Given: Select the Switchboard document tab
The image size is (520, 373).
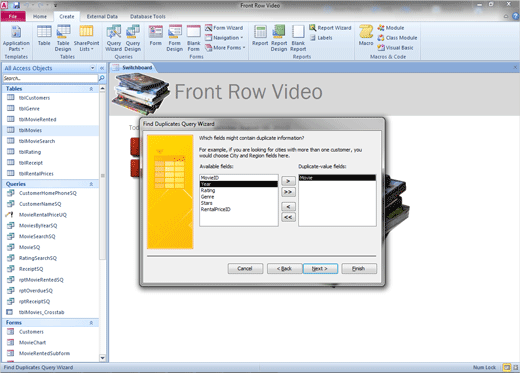Looking at the screenshot, I should pos(133,68).
